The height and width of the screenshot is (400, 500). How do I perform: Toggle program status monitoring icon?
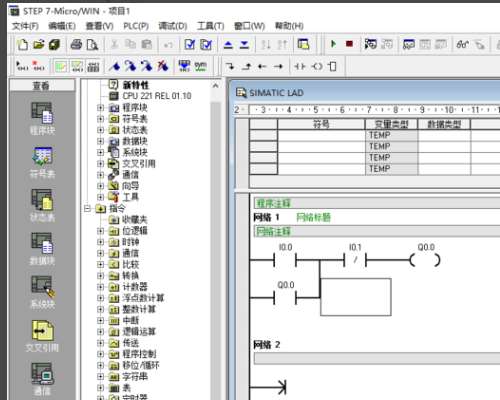coord(370,44)
